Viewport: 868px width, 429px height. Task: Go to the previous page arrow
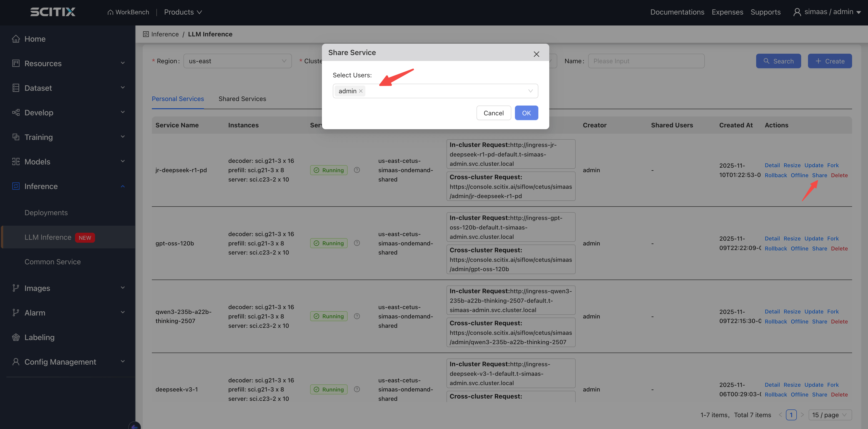(780, 415)
